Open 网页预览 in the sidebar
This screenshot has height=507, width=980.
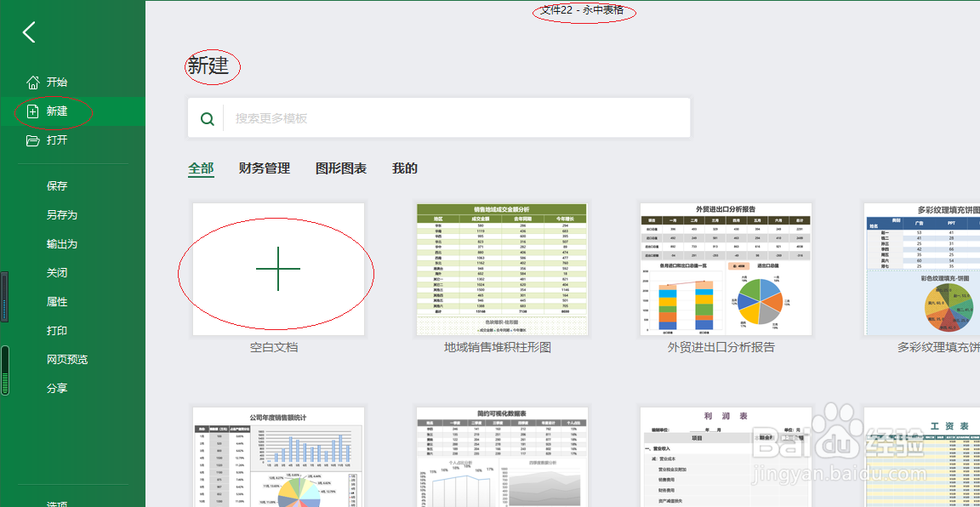pos(67,360)
